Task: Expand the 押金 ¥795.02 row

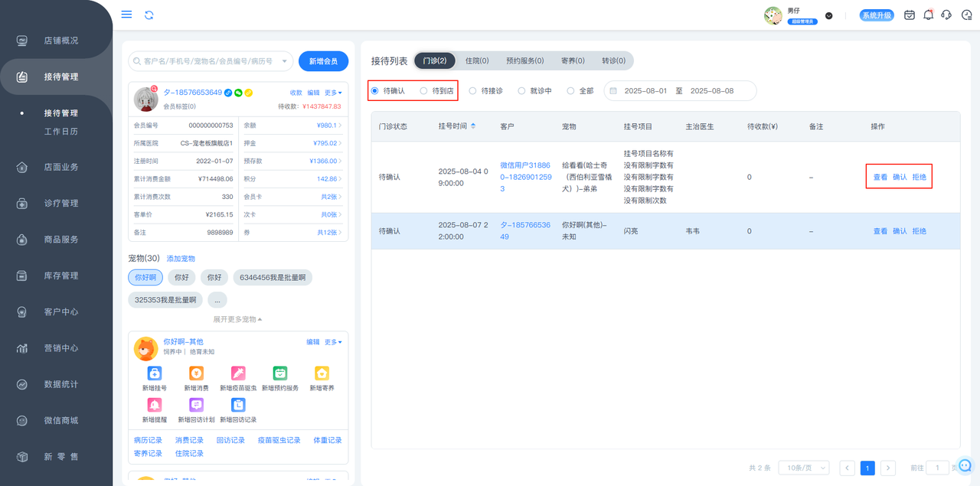Action: tap(292, 143)
